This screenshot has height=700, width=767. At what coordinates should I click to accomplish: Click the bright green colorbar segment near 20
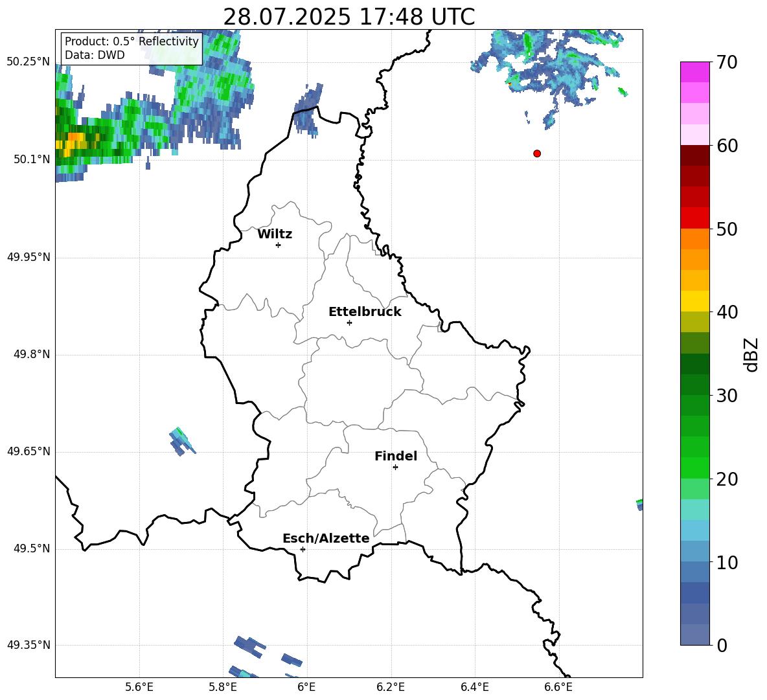click(x=694, y=468)
